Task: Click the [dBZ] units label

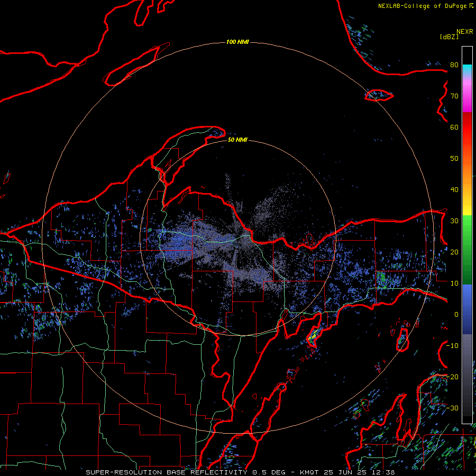Action: coord(449,36)
